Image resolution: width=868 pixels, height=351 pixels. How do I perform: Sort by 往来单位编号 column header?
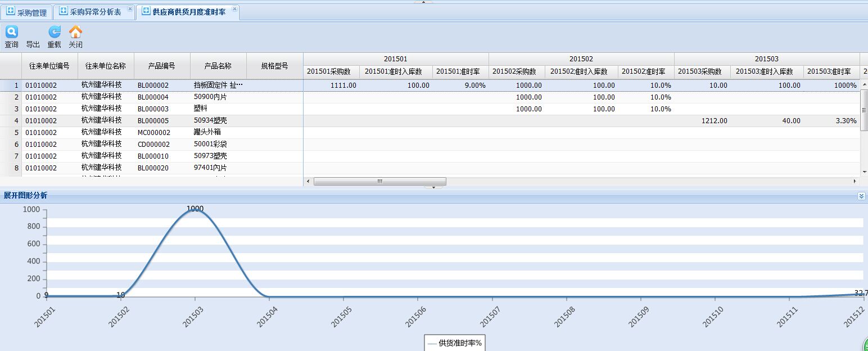[49, 66]
